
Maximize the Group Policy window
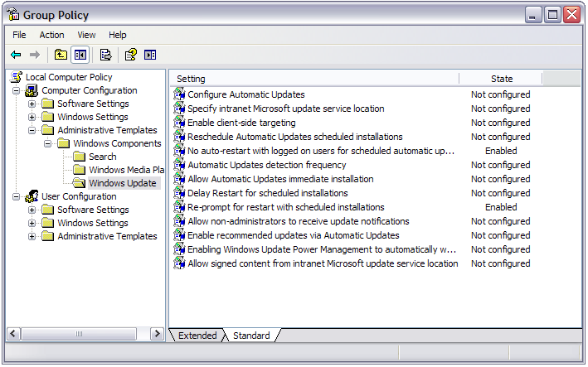point(552,15)
